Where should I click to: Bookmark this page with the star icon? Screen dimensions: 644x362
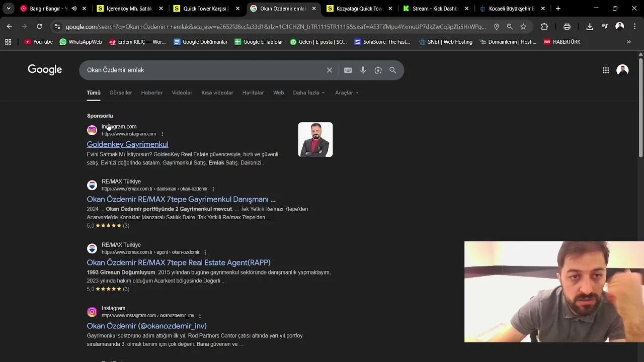coord(523,27)
